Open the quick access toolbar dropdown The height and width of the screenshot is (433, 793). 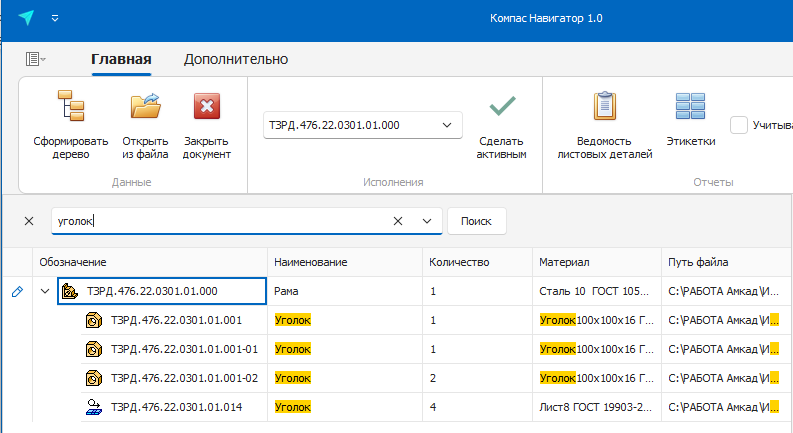55,18
